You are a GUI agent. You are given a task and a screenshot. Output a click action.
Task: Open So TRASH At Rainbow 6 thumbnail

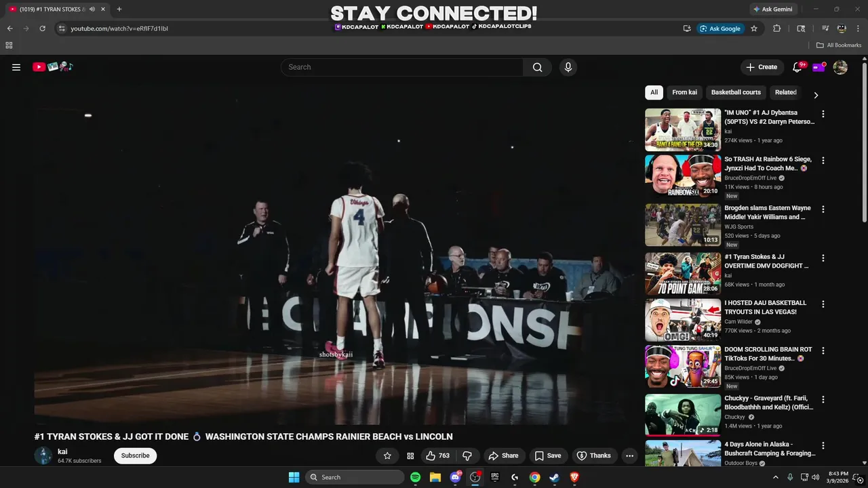pyautogui.click(x=683, y=176)
